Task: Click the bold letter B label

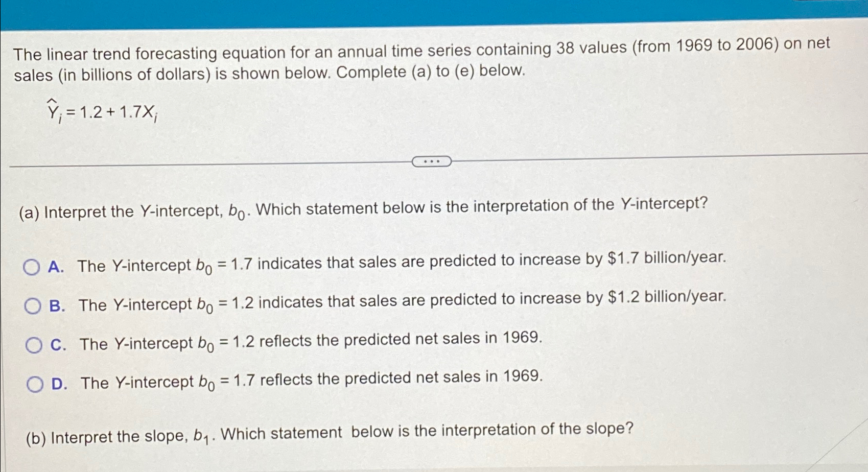Action: click(x=57, y=306)
